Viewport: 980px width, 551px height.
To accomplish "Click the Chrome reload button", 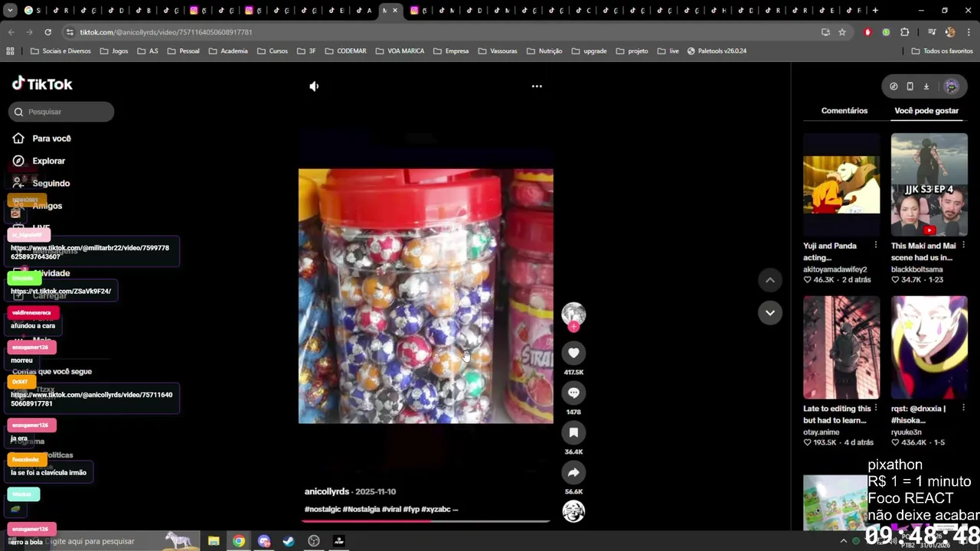I will click(47, 32).
